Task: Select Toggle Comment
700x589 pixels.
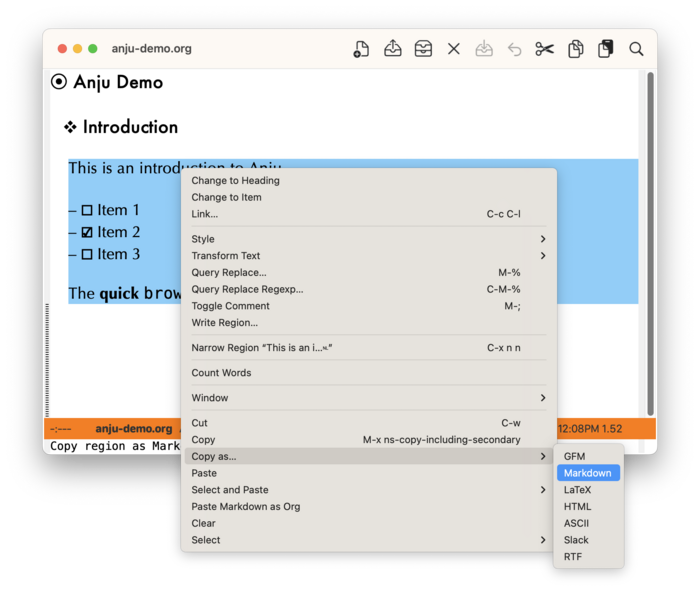Action: pos(369,306)
